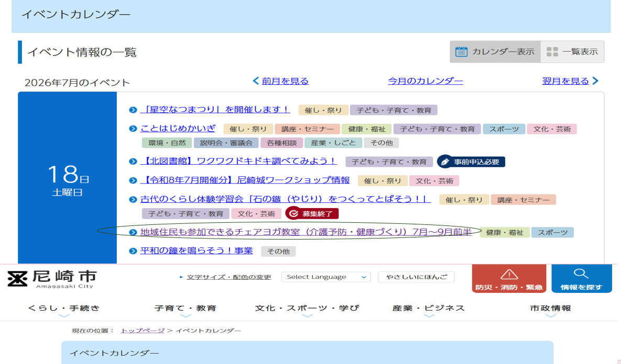
Task: Click the スポーツ tag beside チェアヨガ教室
Action: [552, 233]
